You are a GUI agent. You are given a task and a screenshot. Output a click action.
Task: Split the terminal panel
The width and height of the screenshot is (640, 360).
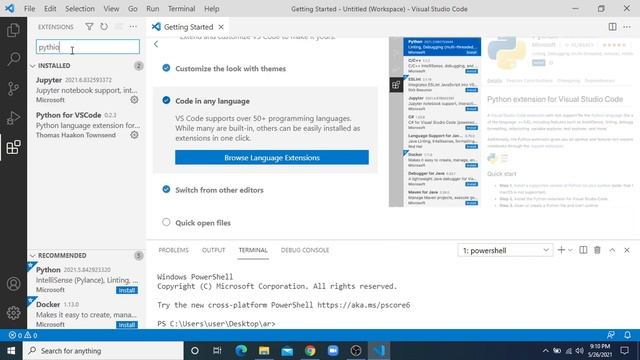[x=583, y=250]
